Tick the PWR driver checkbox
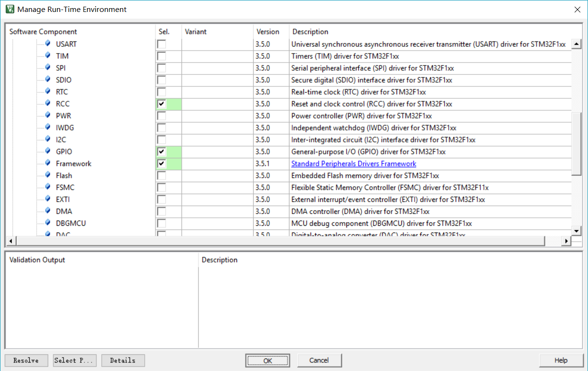588x371 pixels. (x=161, y=116)
